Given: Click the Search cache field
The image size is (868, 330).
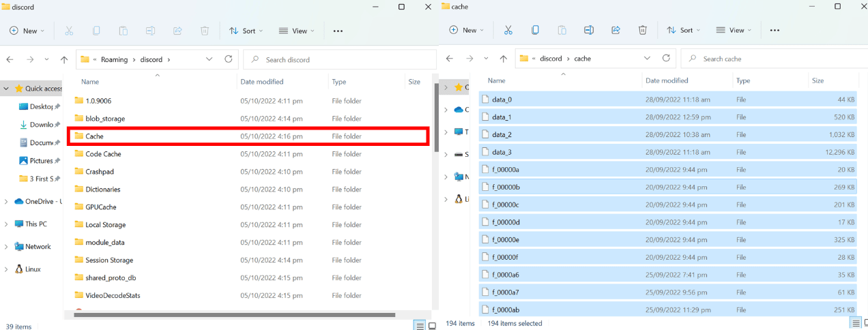Looking at the screenshot, I should pos(775,59).
